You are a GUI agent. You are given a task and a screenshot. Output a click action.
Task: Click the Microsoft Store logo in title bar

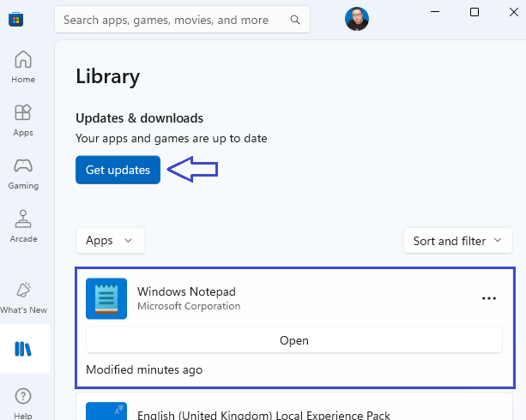15,18
